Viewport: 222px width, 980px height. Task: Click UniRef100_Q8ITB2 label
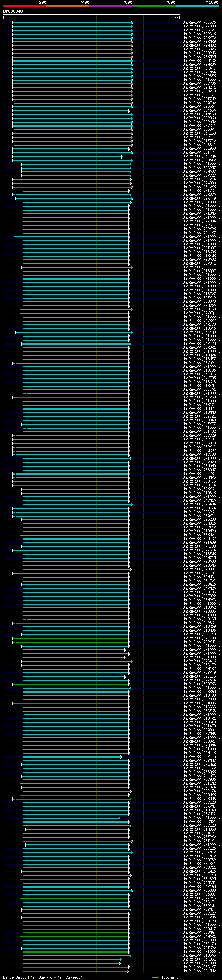[199, 431]
